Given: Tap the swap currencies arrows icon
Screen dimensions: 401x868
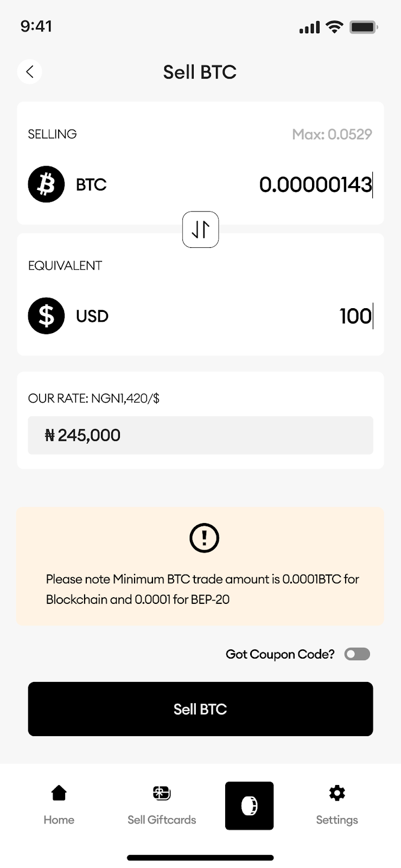Looking at the screenshot, I should [x=200, y=229].
